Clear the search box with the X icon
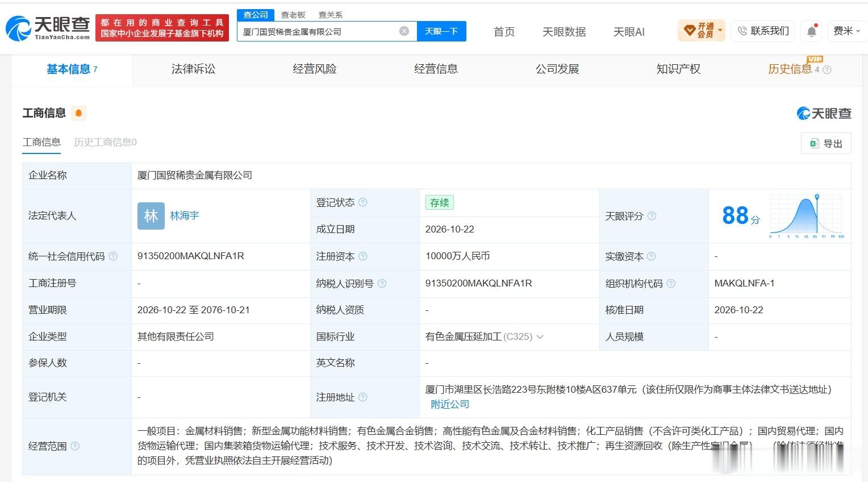This screenshot has width=868, height=482. [x=404, y=31]
